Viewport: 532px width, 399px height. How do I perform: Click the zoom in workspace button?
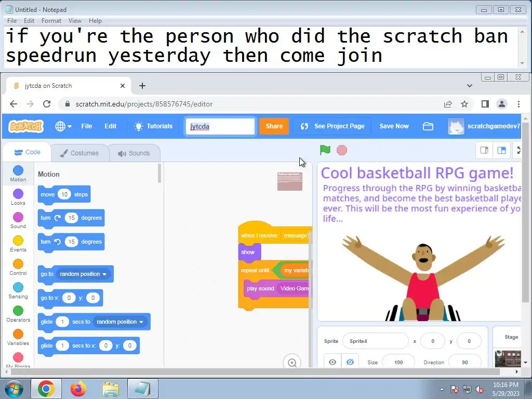(x=292, y=363)
